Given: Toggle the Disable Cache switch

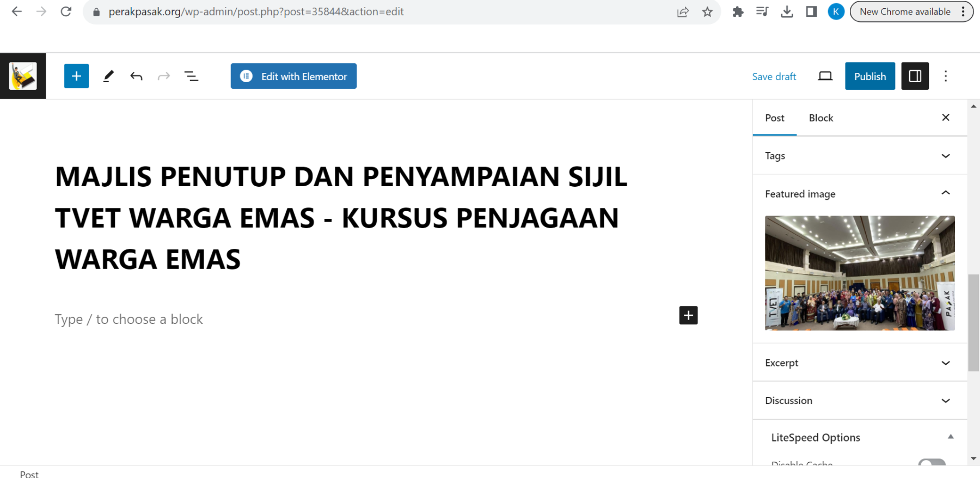Looking at the screenshot, I should pos(932,463).
